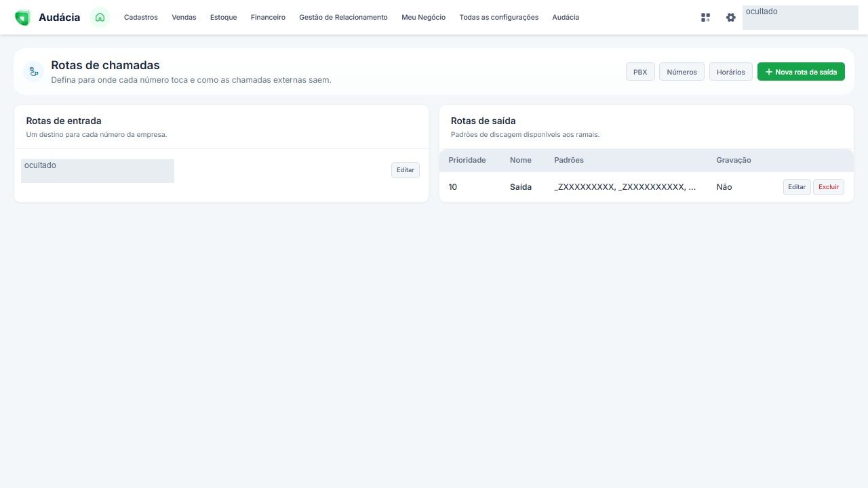Open the Vendas menu
Viewport: 868px width, 488px height.
point(184,18)
